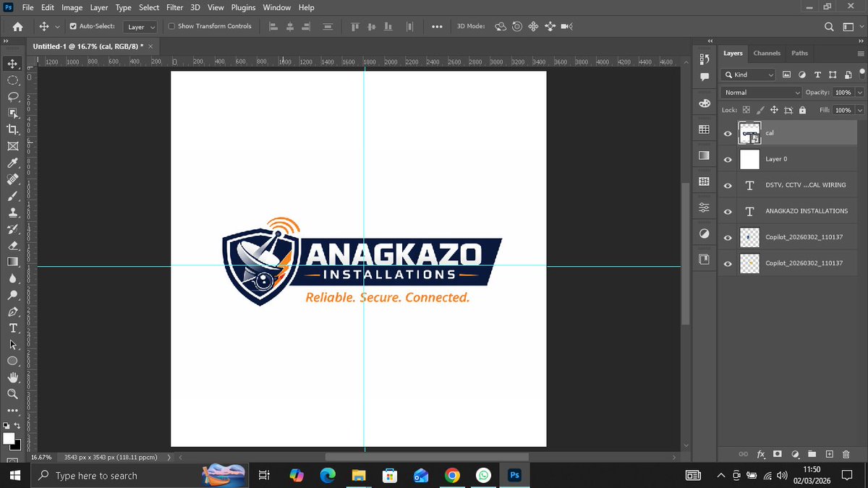The image size is (868, 488).
Task: Select the Hand tool
Action: 13,377
